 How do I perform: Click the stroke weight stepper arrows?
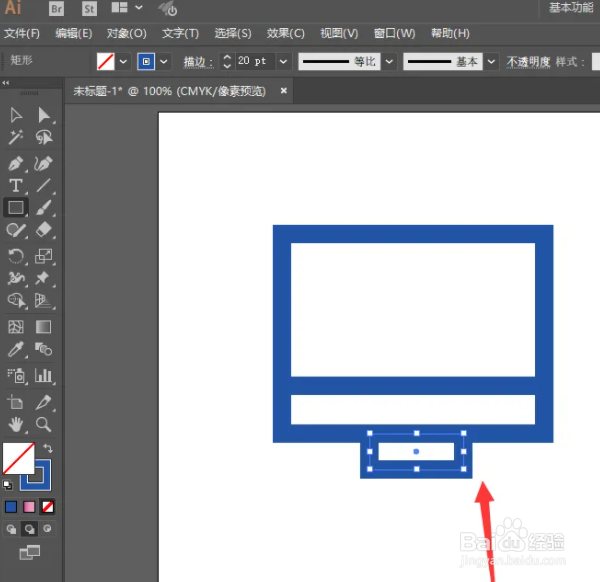pos(227,61)
